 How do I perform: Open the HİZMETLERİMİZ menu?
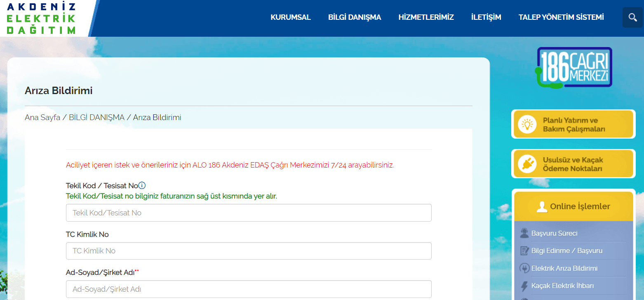(x=426, y=17)
